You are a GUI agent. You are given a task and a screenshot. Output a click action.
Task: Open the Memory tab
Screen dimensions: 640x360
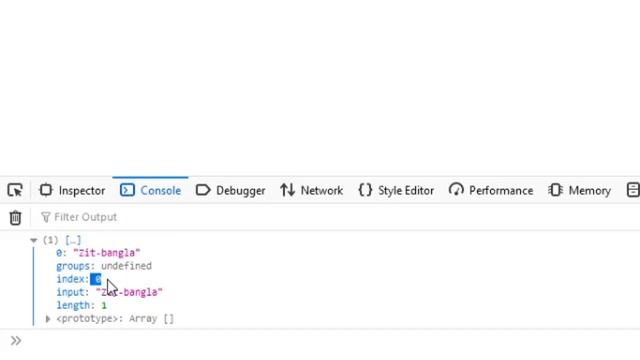coord(579,190)
